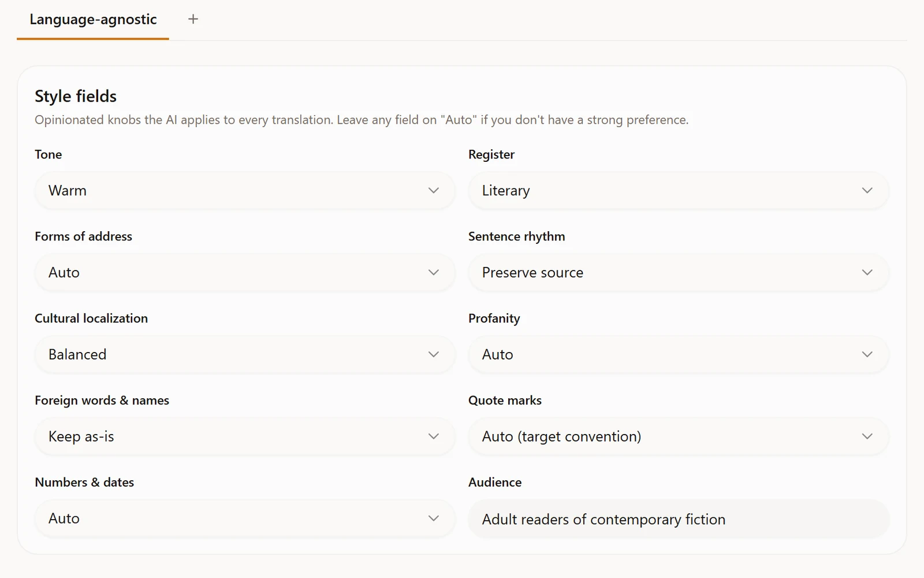Open the Quote marks dropdown
924x578 pixels.
tap(679, 437)
